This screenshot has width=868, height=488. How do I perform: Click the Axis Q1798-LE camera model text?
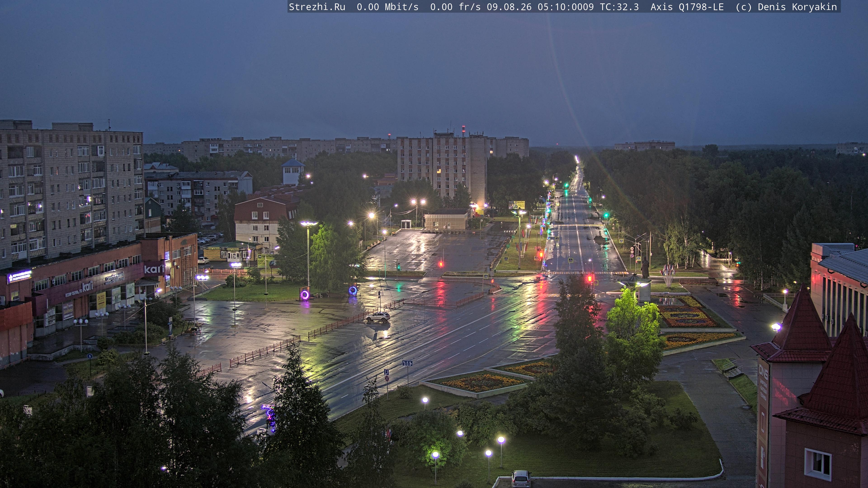coord(687,7)
